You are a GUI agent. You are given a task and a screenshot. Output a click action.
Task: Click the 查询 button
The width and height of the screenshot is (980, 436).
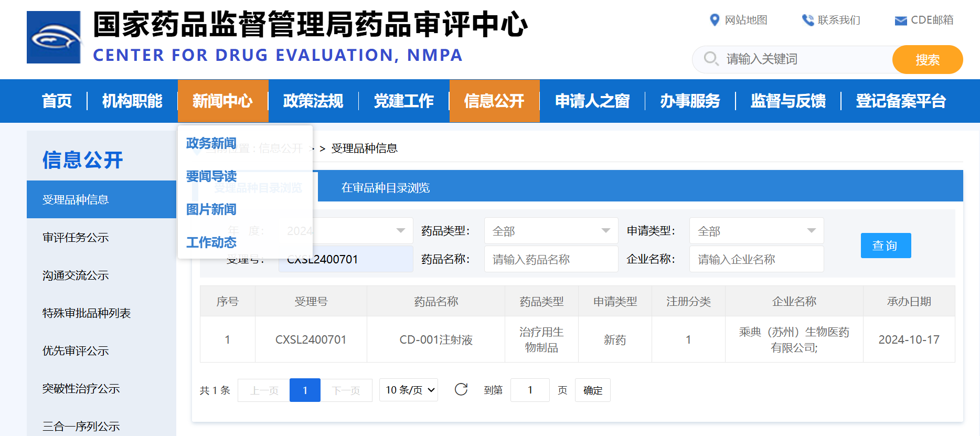point(886,246)
